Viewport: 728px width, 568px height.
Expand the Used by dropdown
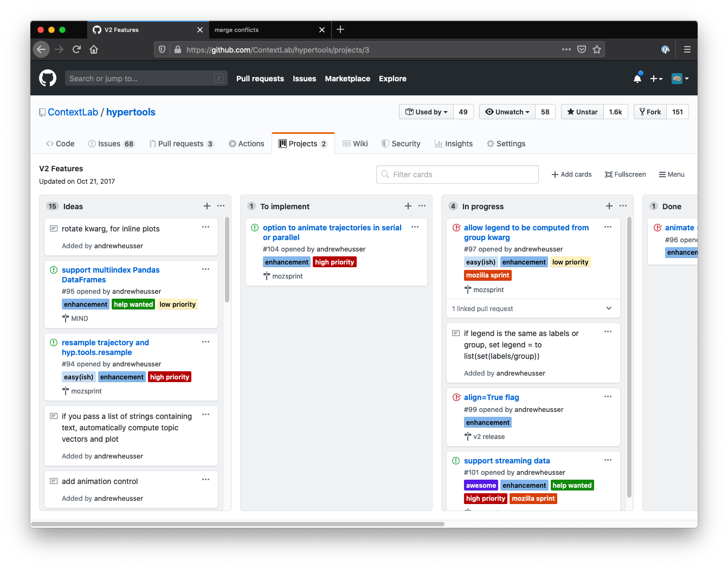(427, 112)
